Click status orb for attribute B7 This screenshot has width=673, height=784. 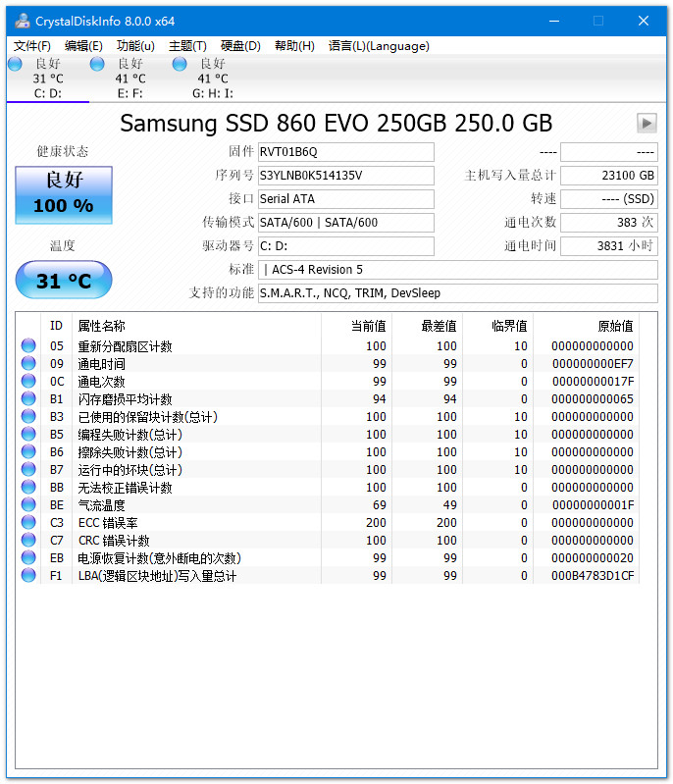coord(28,469)
